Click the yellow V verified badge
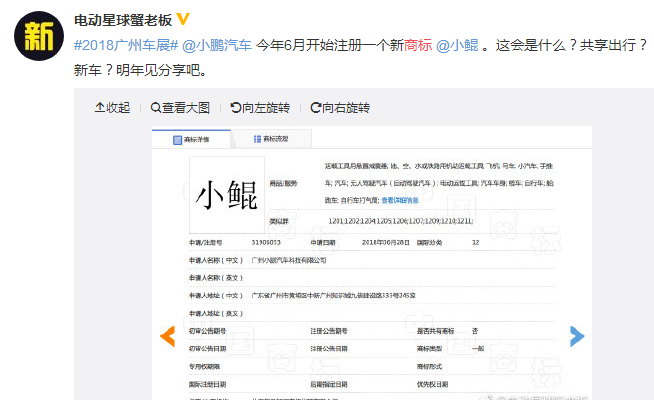654x400 pixels. (183, 19)
